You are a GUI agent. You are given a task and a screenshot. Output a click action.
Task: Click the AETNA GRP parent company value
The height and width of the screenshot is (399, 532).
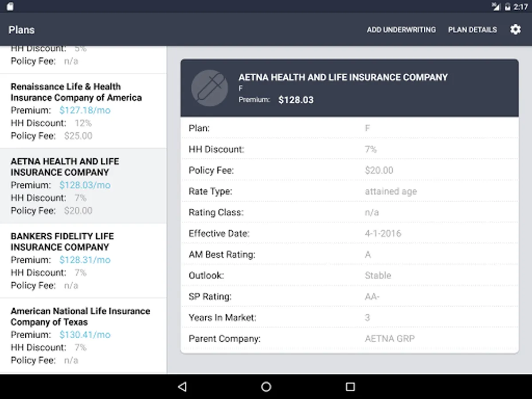coord(390,339)
